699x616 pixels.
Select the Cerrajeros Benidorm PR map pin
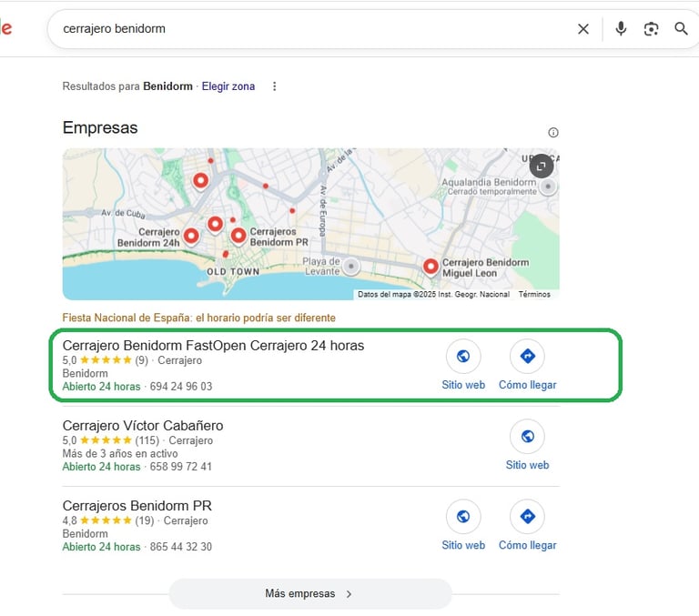238,236
